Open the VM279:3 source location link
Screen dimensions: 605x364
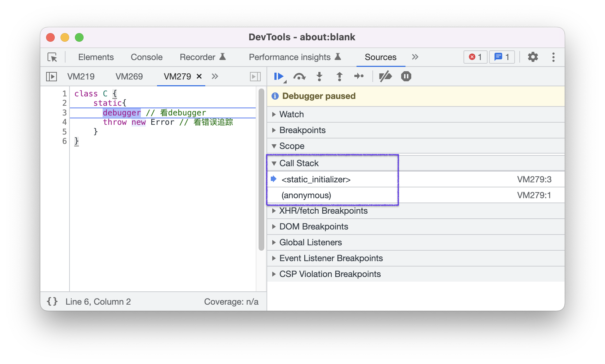(534, 179)
